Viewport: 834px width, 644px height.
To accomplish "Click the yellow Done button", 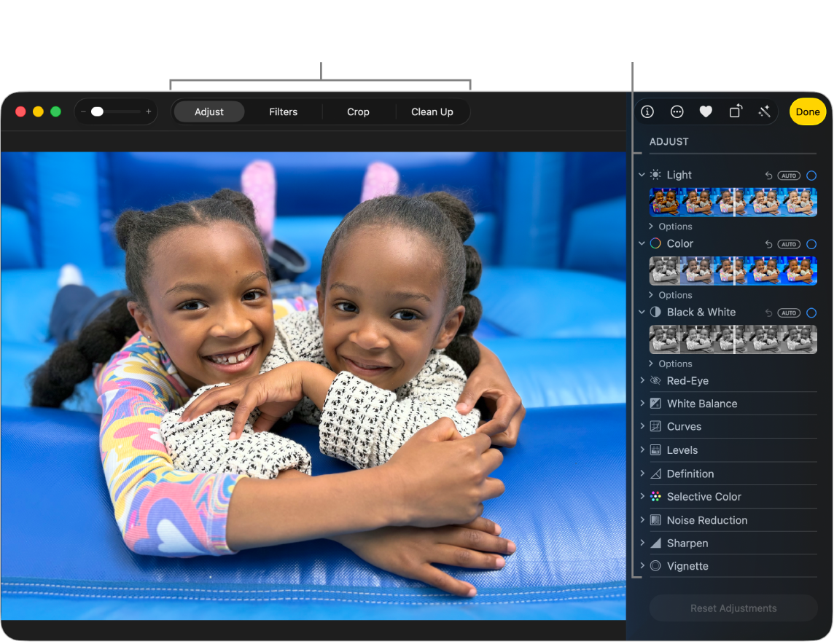I will [808, 111].
